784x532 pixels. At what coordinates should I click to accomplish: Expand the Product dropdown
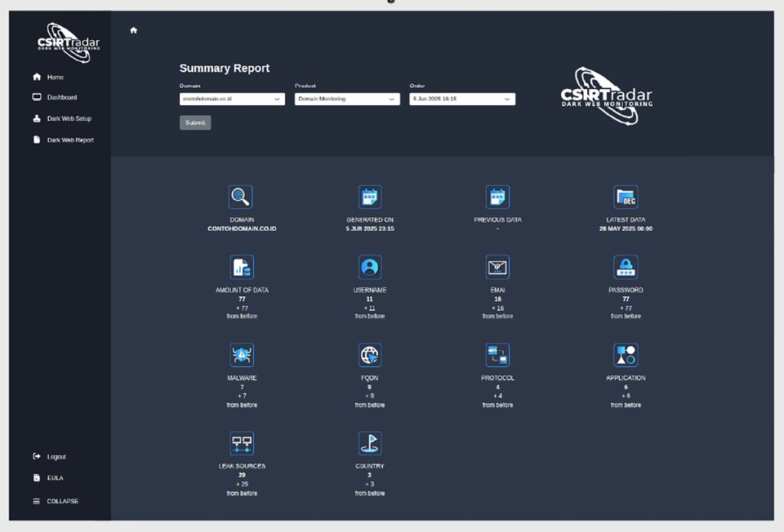[347, 99]
